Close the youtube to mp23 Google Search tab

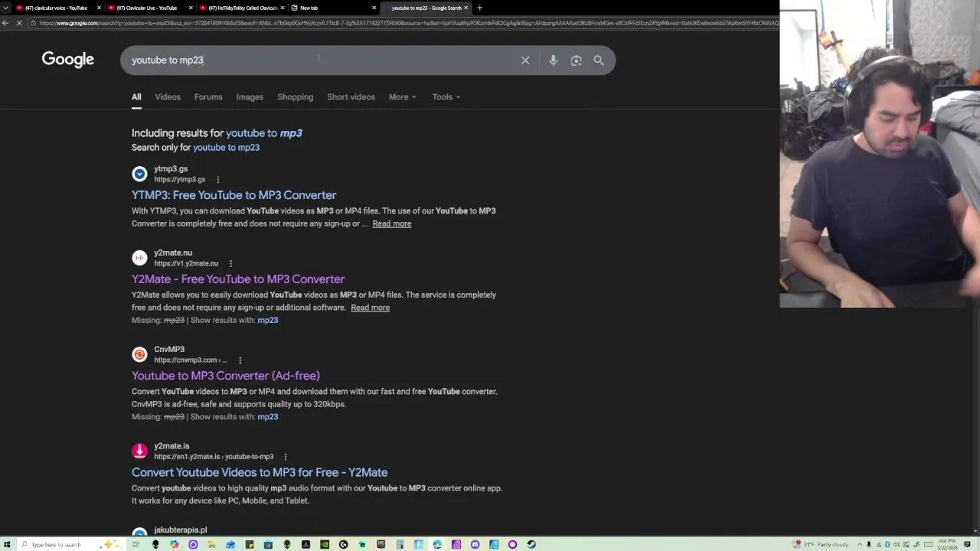(x=465, y=8)
